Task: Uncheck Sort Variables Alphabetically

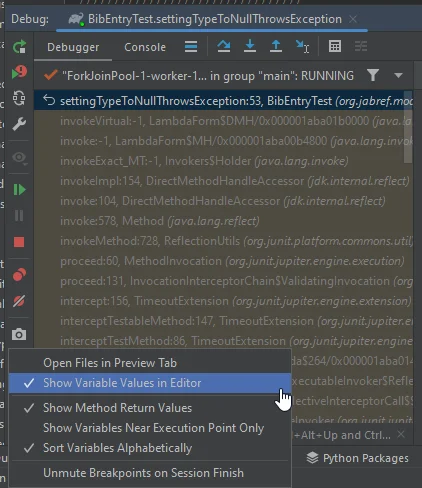Action: pyautogui.click(x=150, y=448)
